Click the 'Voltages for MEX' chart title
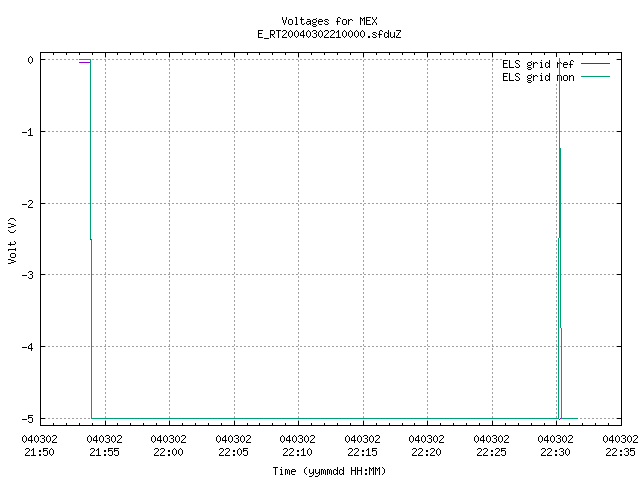Image resolution: width=640 pixels, height=480 pixels. click(x=329, y=21)
